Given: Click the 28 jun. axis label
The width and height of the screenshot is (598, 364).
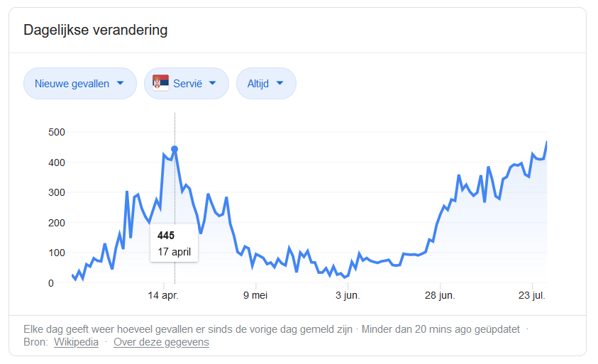Looking at the screenshot, I should pyautogui.click(x=440, y=295).
